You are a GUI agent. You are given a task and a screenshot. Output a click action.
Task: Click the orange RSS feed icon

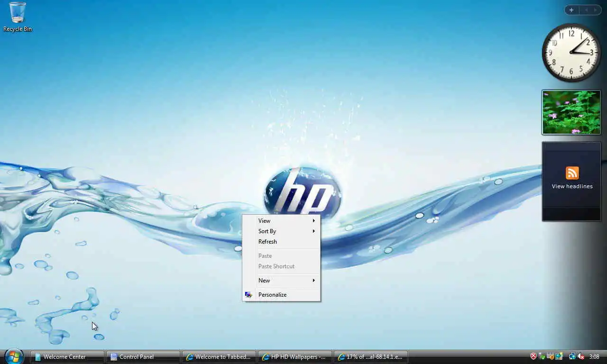(x=572, y=173)
